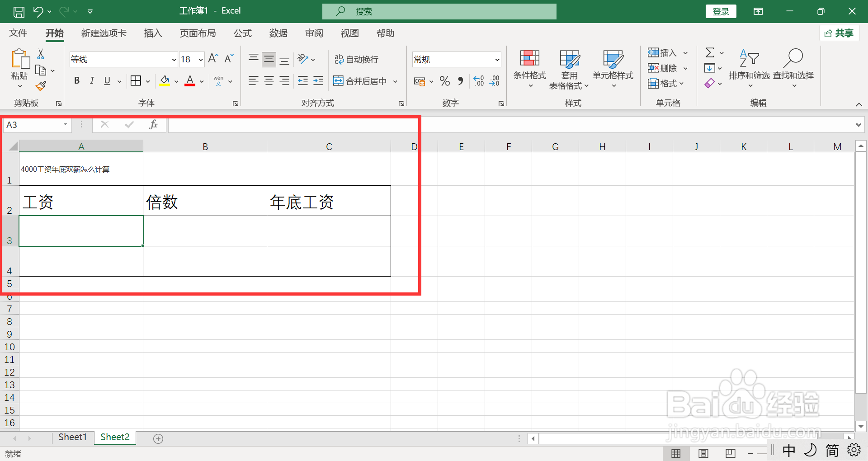Toggle Underline formatting
This screenshot has width=868, height=461.
pyautogui.click(x=107, y=81)
